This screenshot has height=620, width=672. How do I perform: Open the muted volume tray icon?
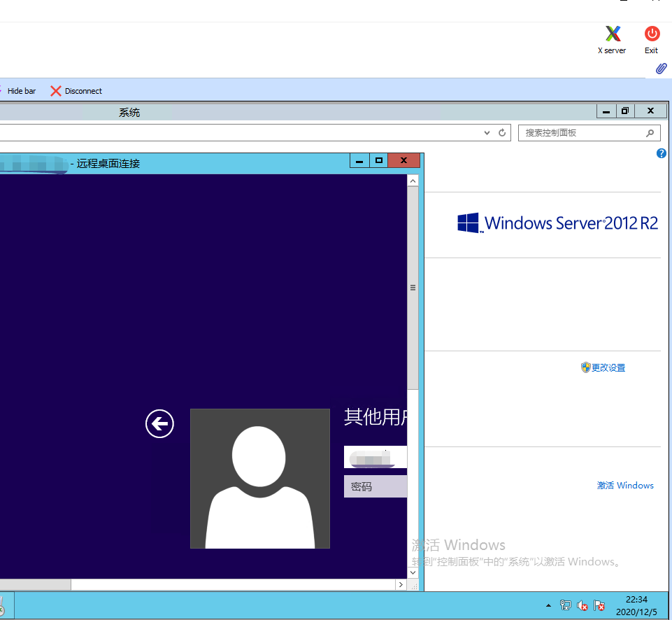[x=582, y=605]
